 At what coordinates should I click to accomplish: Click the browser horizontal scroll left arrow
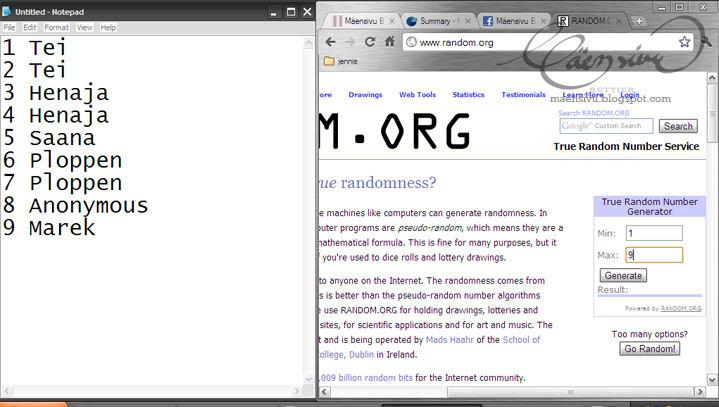coord(325,392)
